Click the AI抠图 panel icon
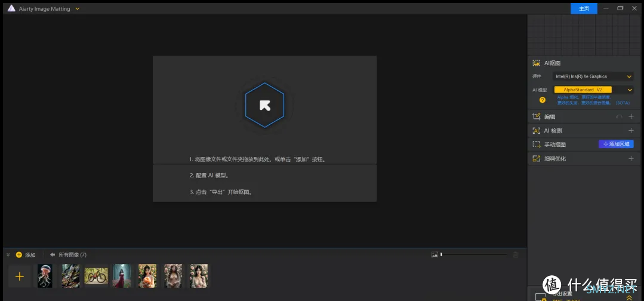 click(536, 63)
